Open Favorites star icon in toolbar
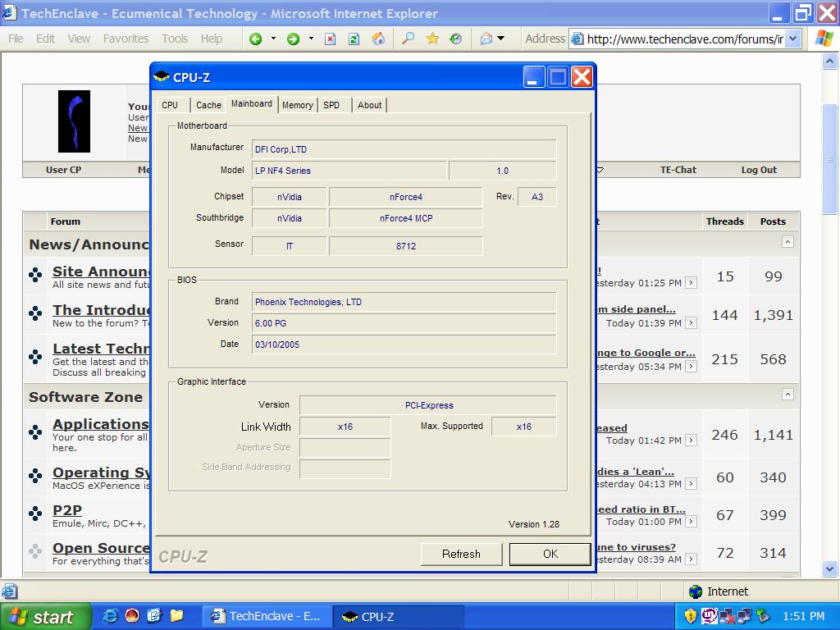 [x=432, y=39]
